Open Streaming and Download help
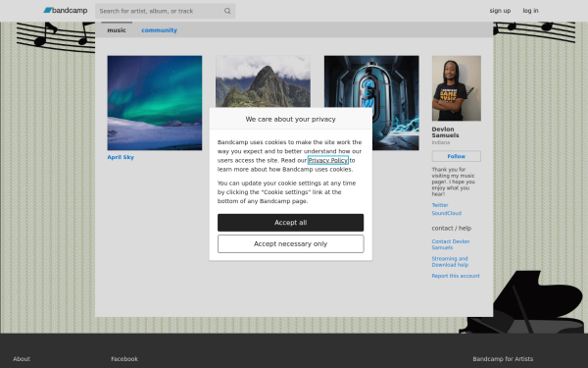588x368 pixels. pos(450,262)
